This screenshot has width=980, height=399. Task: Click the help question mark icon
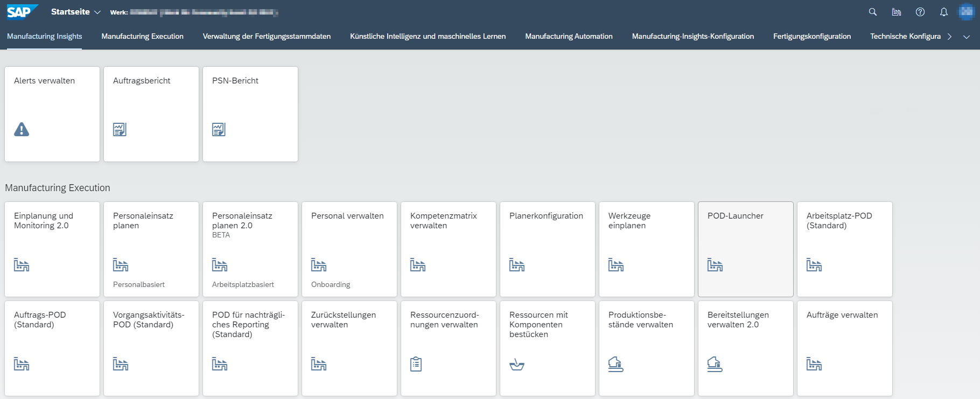click(x=920, y=12)
